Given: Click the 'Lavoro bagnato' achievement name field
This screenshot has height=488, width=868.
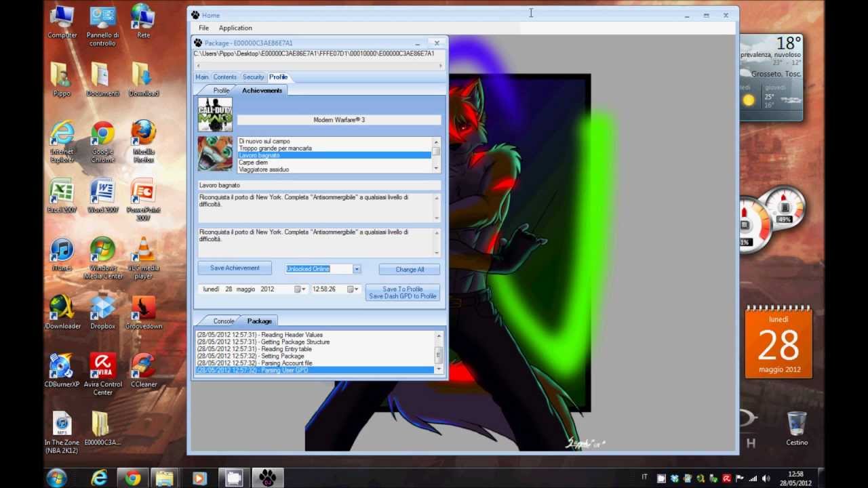Looking at the screenshot, I should click(x=319, y=185).
